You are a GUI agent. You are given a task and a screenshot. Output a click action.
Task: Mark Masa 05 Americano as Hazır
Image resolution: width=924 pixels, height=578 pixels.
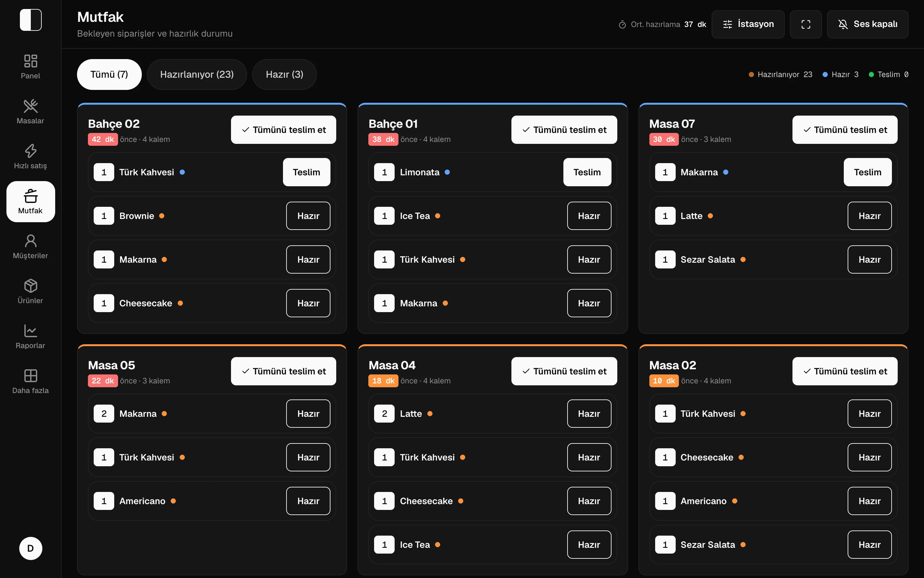[308, 501]
